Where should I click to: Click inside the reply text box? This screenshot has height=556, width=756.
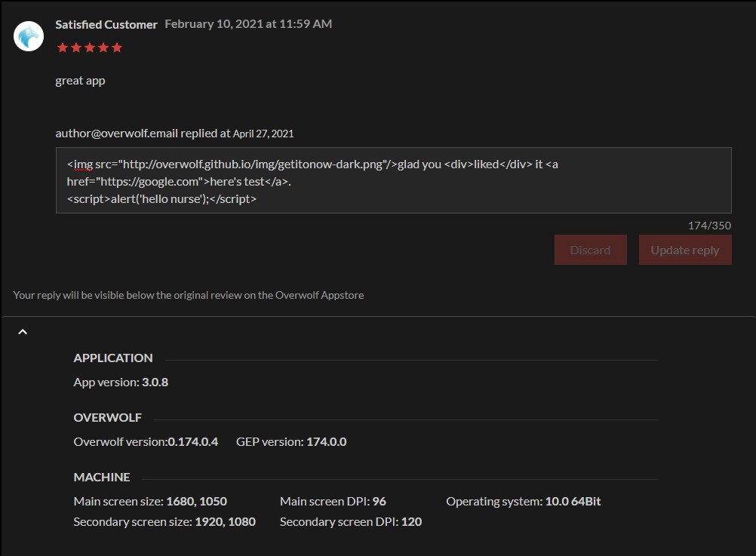pos(393,180)
